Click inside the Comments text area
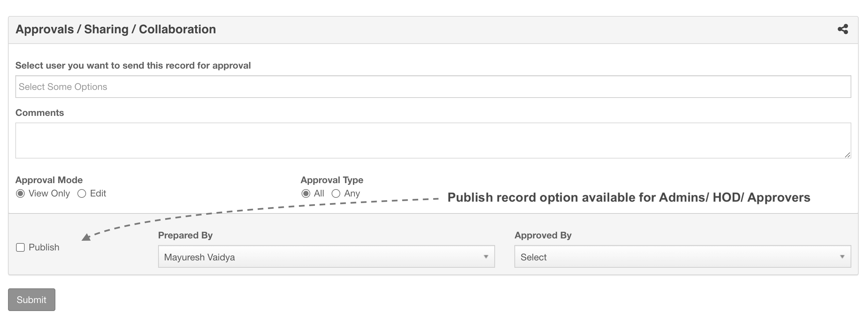This screenshot has height=317, width=868. click(433, 140)
